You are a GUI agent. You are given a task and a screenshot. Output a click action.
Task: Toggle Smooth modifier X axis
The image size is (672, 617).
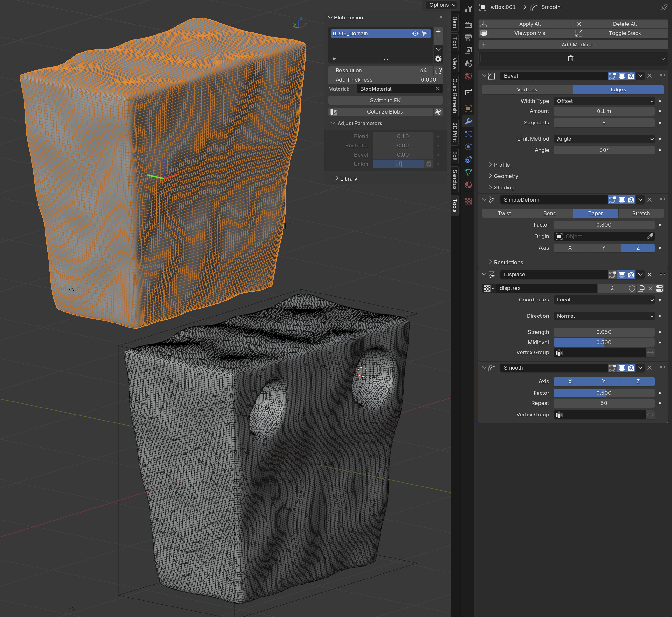(570, 382)
